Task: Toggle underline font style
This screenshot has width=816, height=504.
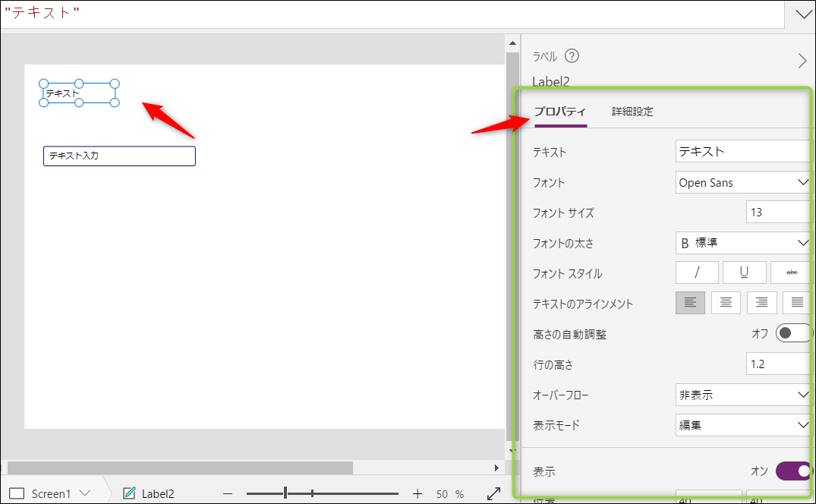Action: pos(744,272)
